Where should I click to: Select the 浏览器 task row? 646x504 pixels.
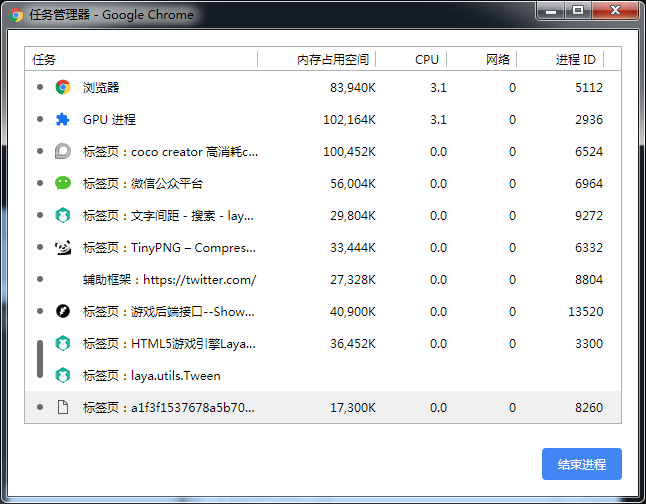323,87
